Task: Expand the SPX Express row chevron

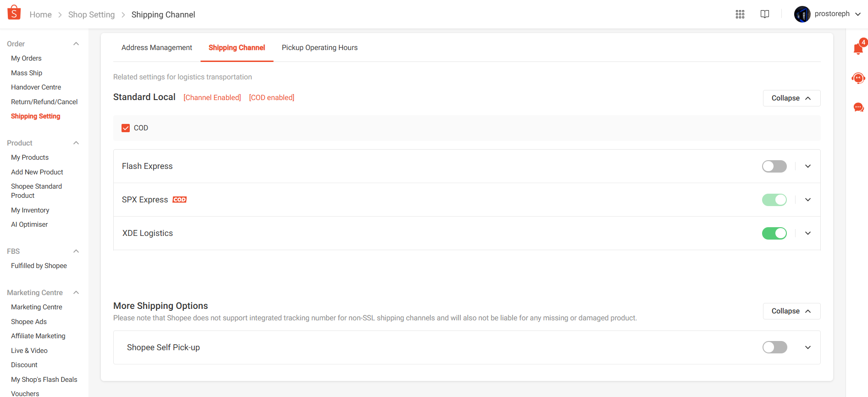Action: [x=808, y=200]
